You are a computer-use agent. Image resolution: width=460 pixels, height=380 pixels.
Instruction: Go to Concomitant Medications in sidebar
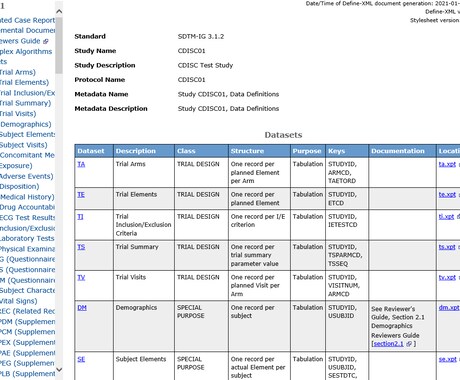(x=27, y=155)
